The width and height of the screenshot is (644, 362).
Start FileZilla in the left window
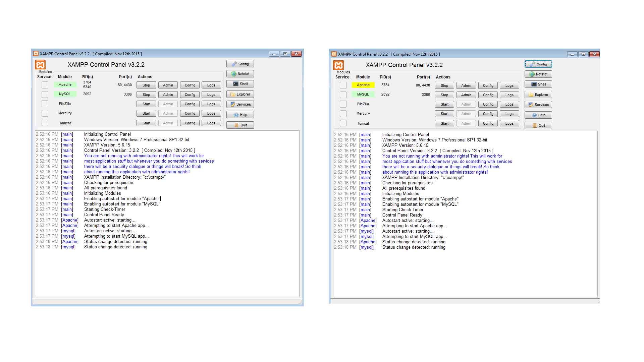[x=146, y=104]
